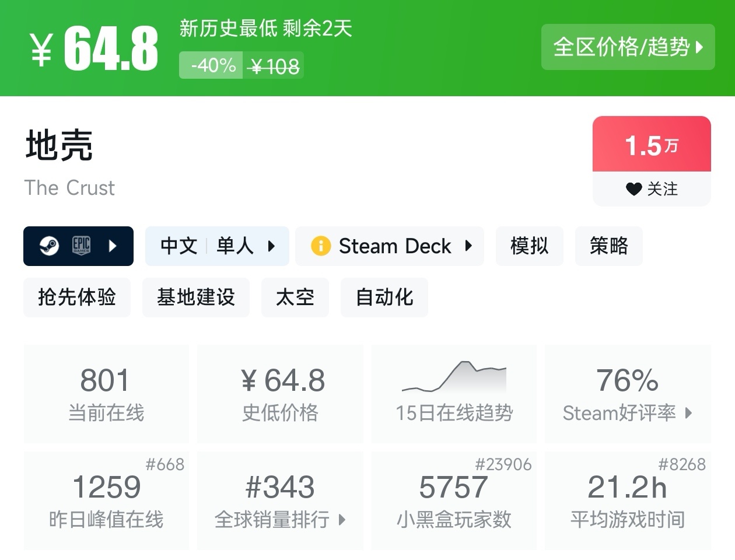Click the Epic Games logo icon

pos(81,246)
